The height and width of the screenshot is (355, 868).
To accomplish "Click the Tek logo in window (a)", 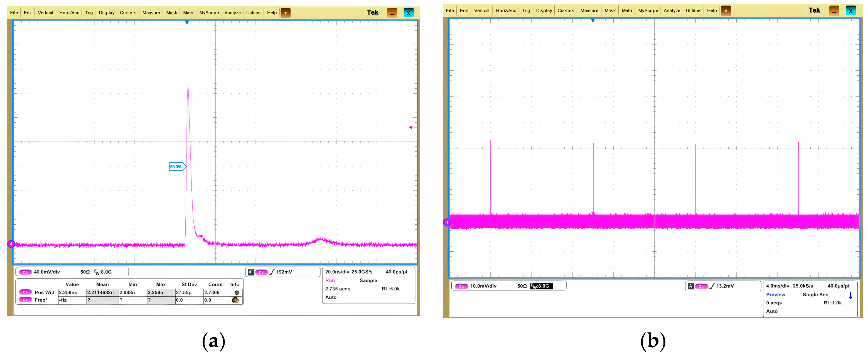I will click(373, 13).
